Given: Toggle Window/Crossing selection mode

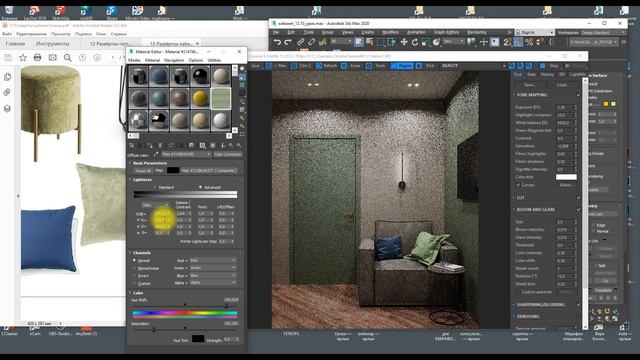Looking at the screenshot, I should [391, 42].
